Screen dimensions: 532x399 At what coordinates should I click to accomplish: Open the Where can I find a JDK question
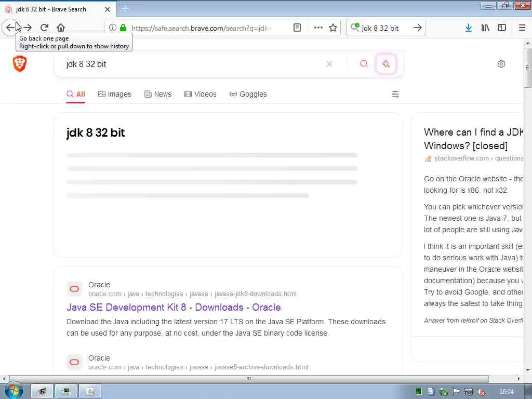click(473, 139)
